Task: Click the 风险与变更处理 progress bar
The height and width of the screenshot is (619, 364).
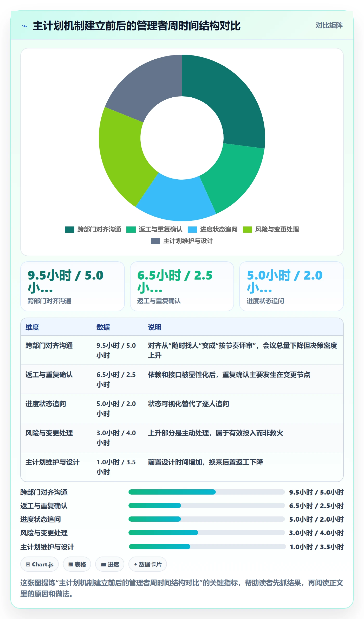Action: click(207, 533)
